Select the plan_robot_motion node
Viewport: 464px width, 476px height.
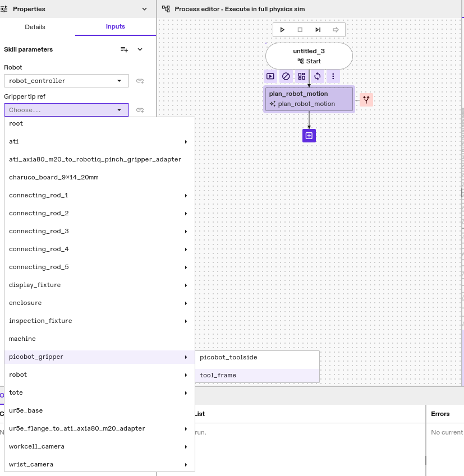pos(309,99)
